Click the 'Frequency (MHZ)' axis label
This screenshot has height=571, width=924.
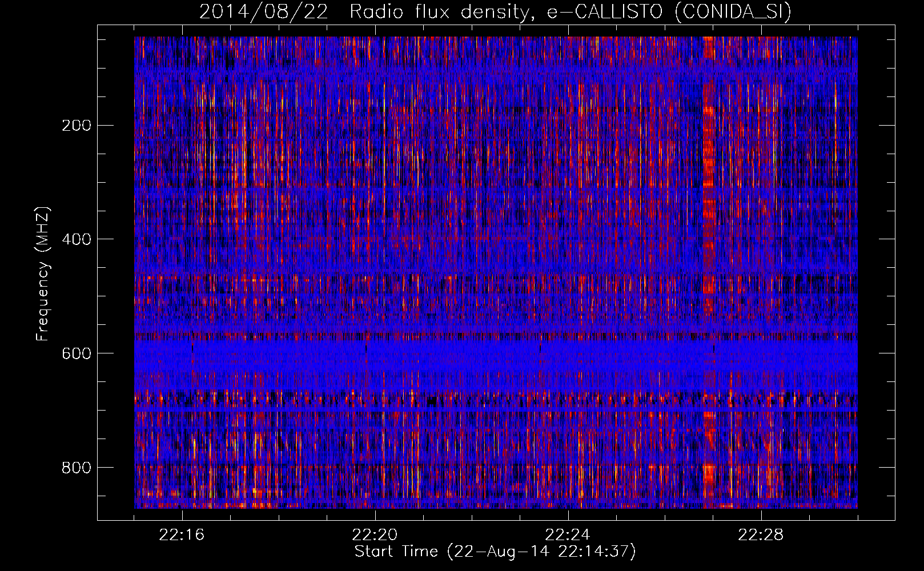pos(43,274)
